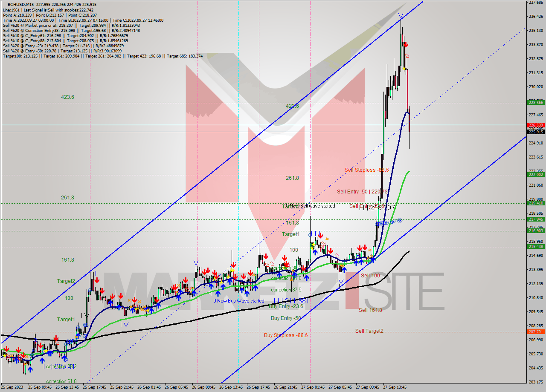Click the green 217.945 price tag
This screenshot has height=392, width=546.
pos(536,219)
